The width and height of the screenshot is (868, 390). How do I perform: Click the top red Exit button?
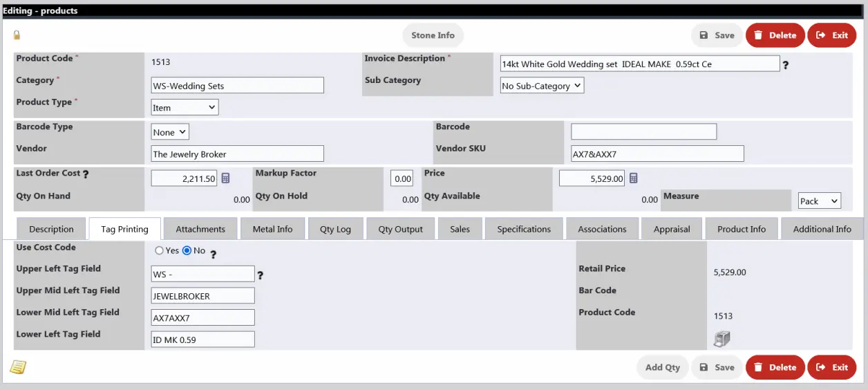coord(832,35)
